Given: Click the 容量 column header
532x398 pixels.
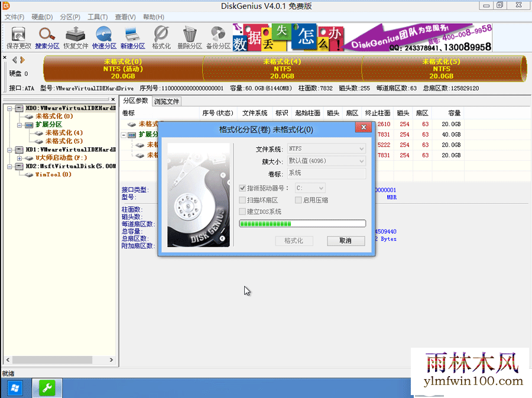Looking at the screenshot, I should [x=447, y=113].
